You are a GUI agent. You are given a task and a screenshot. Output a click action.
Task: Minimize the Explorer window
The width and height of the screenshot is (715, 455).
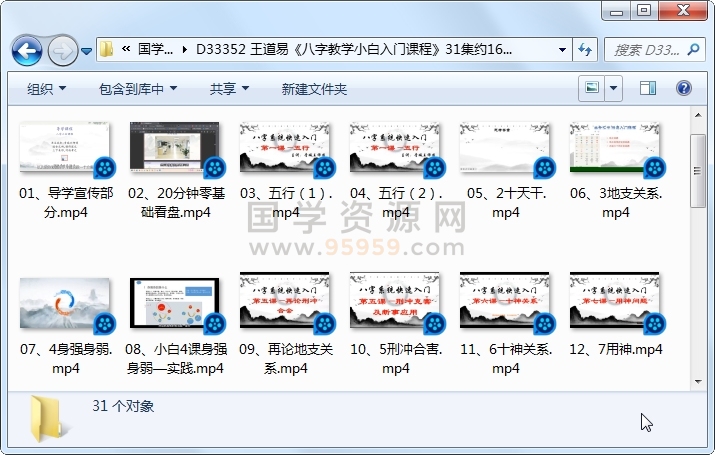pos(616,11)
